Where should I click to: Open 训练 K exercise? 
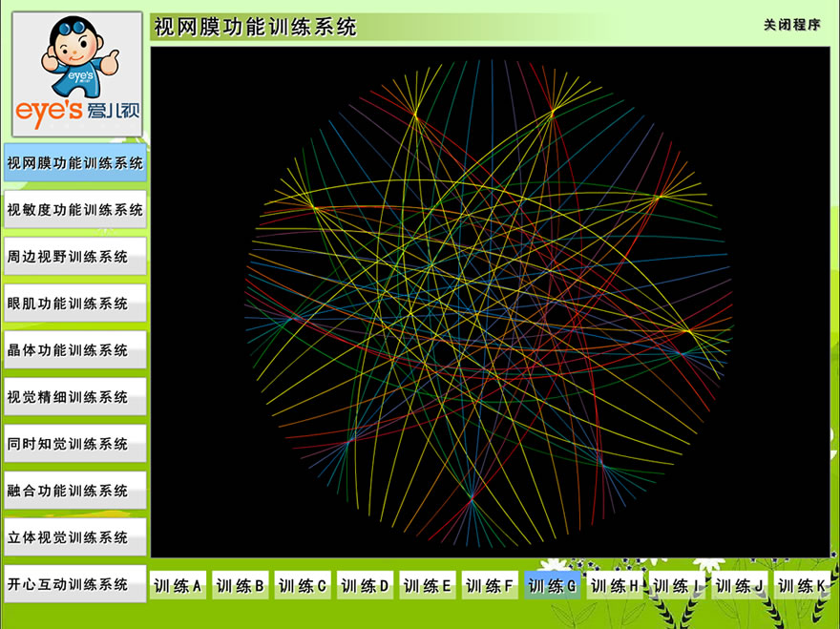click(802, 585)
